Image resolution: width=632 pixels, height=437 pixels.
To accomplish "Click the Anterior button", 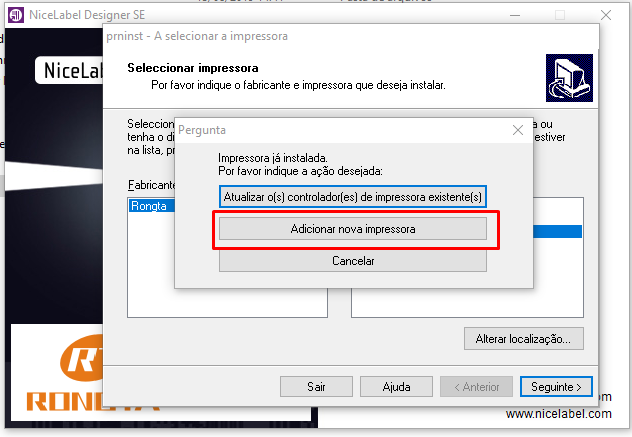I will point(476,387).
